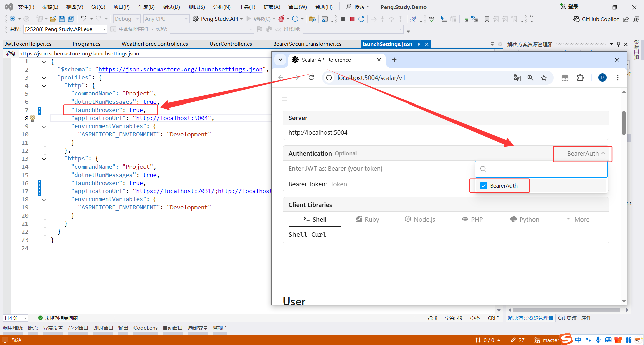Undo the last edit via toolbar
The width and height of the screenshot is (644, 345).
pos(84,19)
